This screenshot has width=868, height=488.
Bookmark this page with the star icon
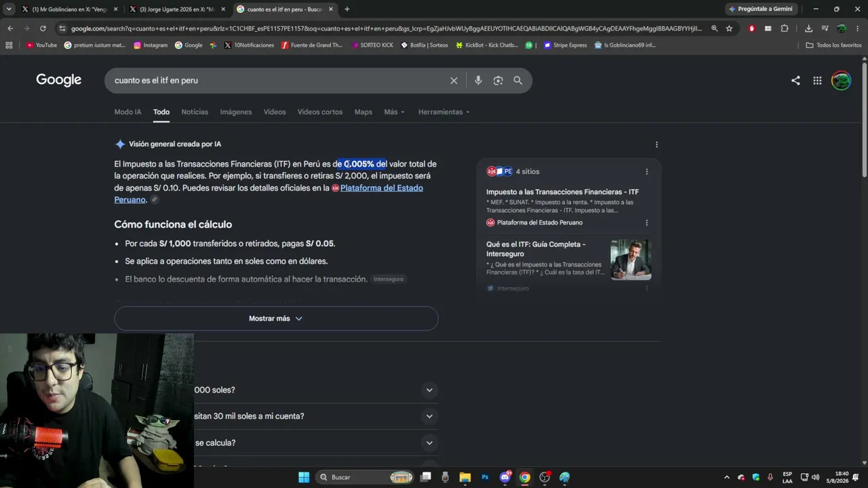click(x=729, y=28)
